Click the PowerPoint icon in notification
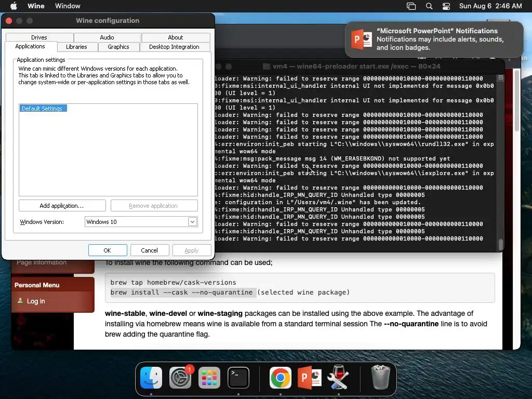The height and width of the screenshot is (399, 532). 362,39
